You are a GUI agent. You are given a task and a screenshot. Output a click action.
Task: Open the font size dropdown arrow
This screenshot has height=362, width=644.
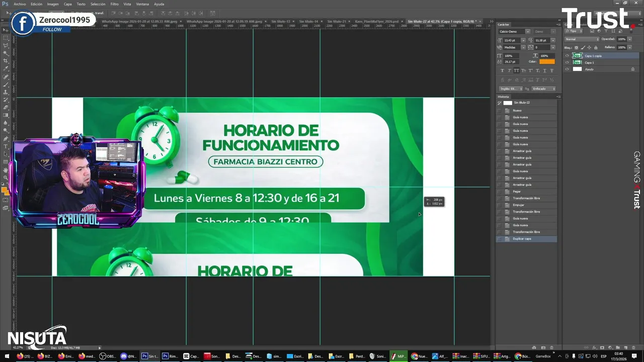pos(522,40)
